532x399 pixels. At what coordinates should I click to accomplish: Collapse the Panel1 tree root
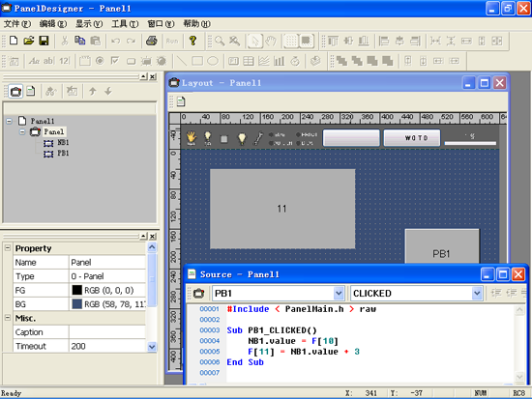[x=9, y=121]
